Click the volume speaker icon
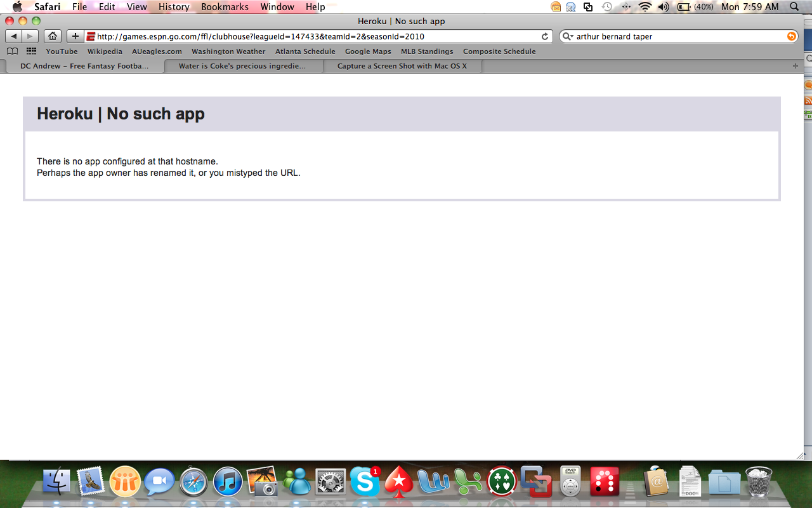This screenshot has height=508, width=812. (664, 7)
